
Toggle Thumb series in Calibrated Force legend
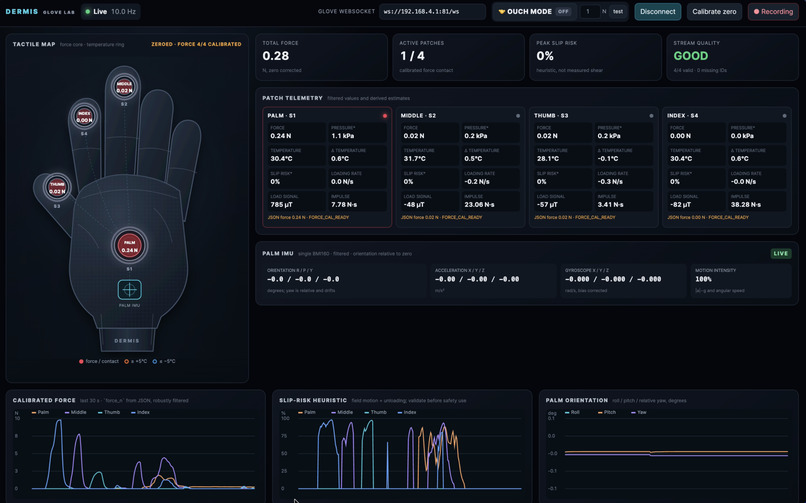[x=108, y=412]
